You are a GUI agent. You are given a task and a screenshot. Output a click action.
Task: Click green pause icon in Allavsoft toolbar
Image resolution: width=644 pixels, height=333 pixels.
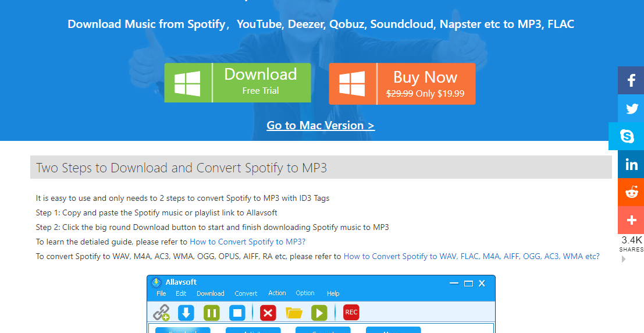tap(212, 313)
